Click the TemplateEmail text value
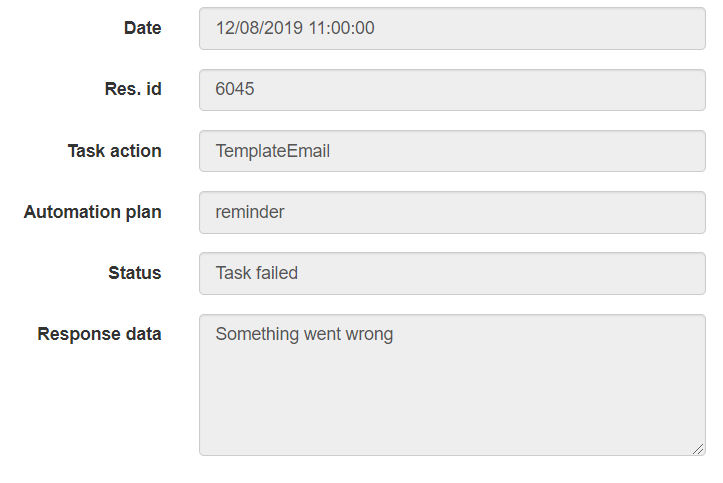 (x=272, y=151)
